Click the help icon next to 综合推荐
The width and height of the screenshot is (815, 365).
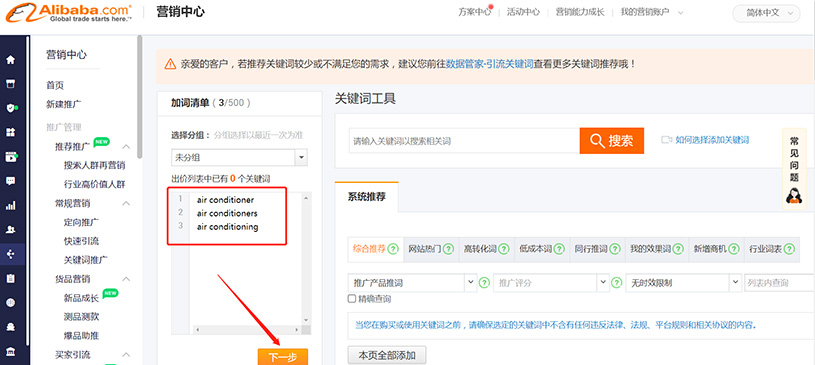(x=392, y=249)
